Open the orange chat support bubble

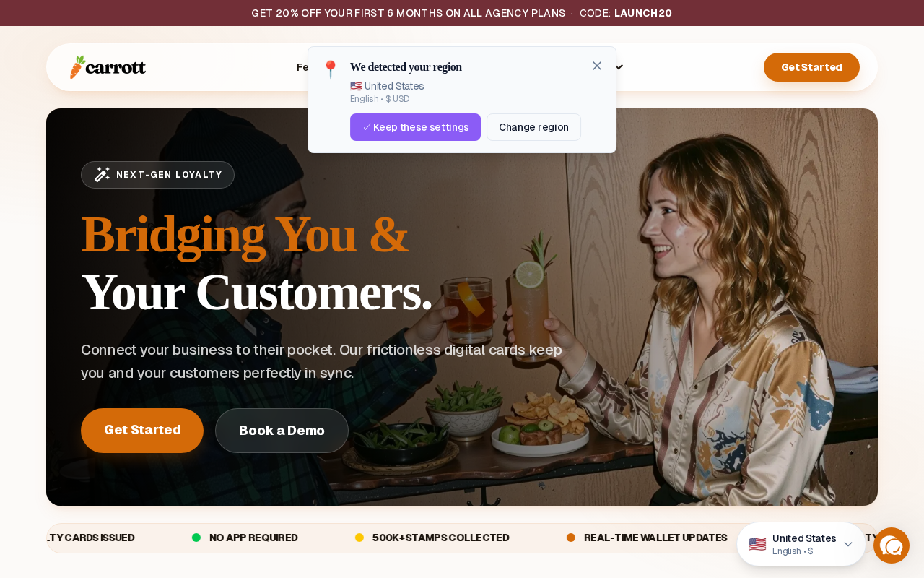892,545
